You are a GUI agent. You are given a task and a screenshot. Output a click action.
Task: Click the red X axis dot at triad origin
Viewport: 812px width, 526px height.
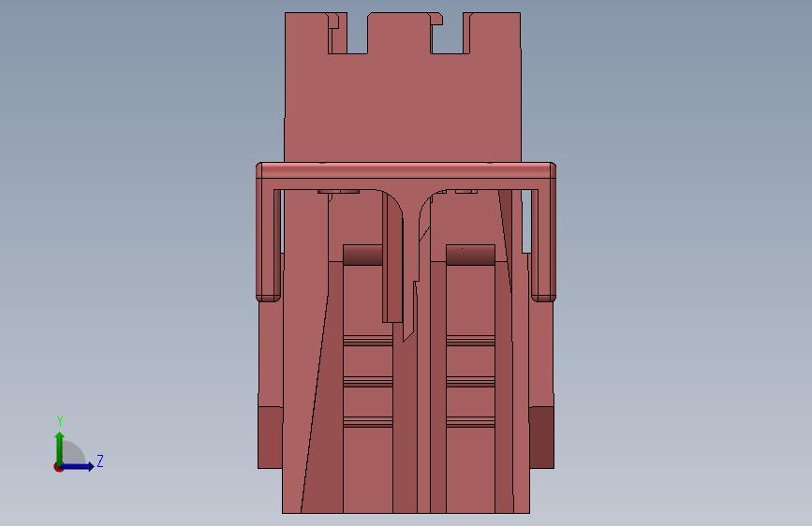(58, 467)
